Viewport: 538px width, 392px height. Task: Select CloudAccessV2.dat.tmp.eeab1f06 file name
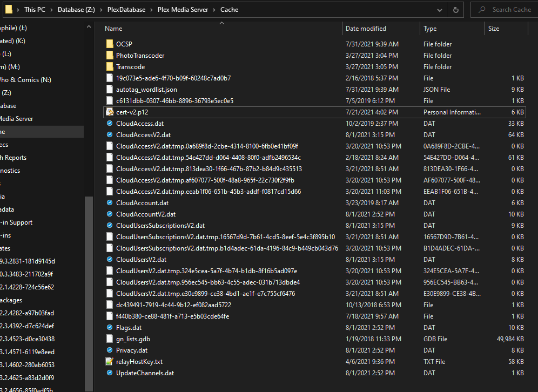pyautogui.click(x=209, y=191)
